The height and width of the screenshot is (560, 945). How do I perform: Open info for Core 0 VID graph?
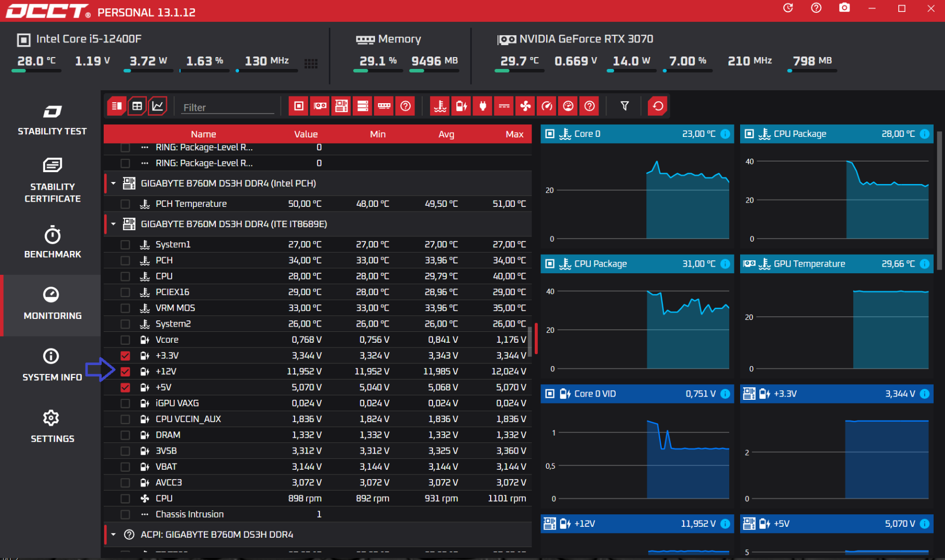[725, 394]
